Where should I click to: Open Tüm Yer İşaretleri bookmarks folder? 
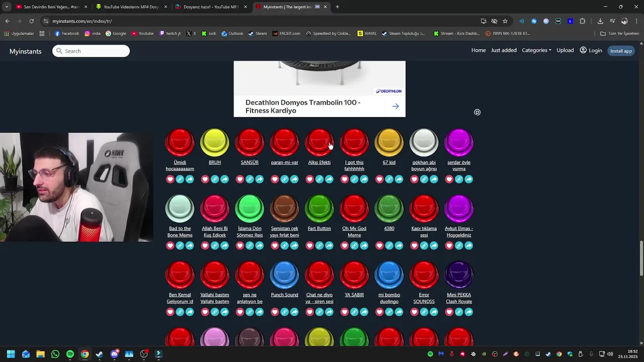point(619,34)
